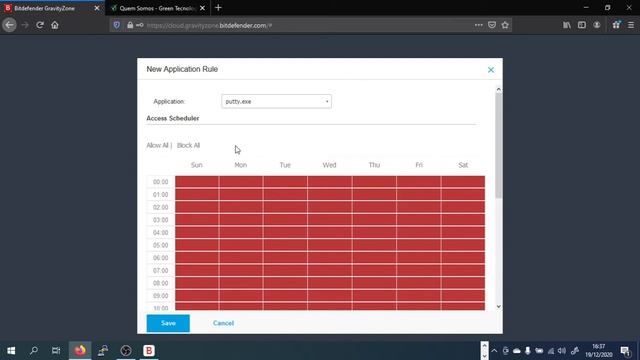Open Task View on the taskbar
This screenshot has width=640, height=360.
pyautogui.click(x=56, y=351)
